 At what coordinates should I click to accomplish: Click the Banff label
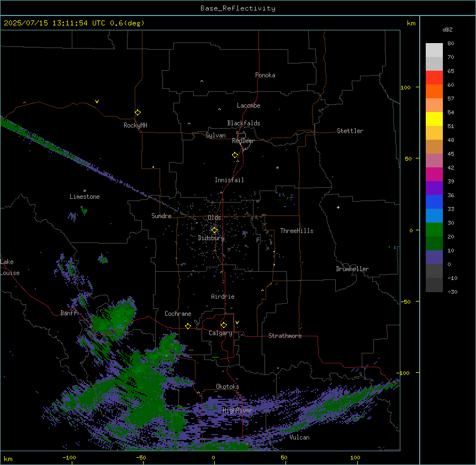tap(69, 313)
